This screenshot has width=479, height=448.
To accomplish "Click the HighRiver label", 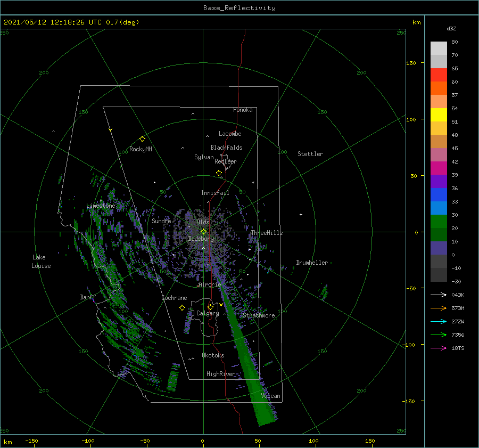I will [x=220, y=374].
